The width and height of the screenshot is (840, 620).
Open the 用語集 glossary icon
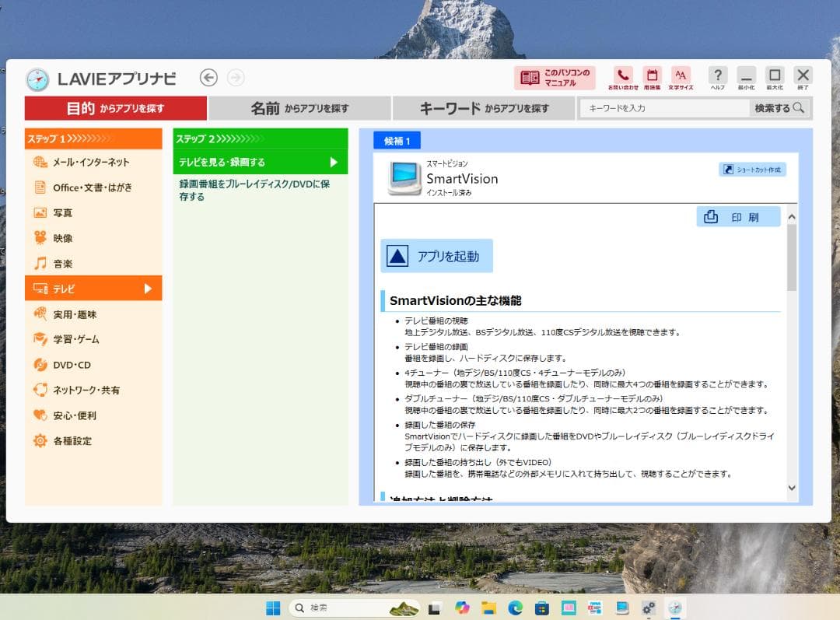[652, 75]
